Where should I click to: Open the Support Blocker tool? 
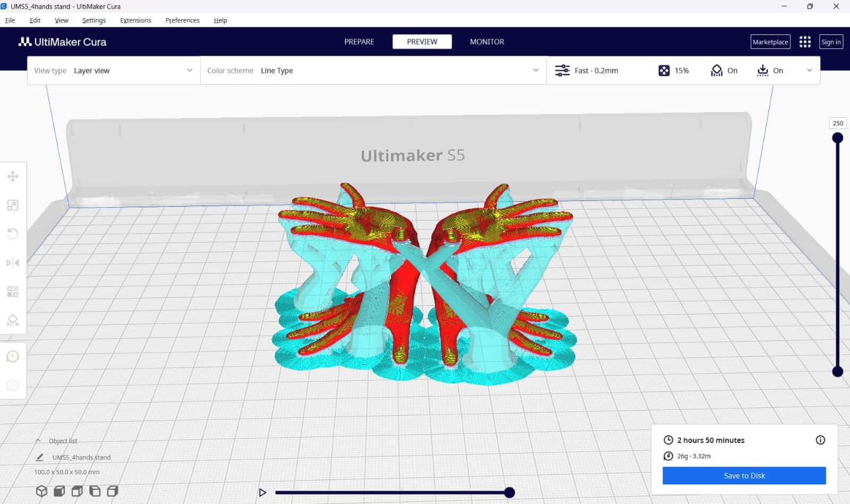tap(13, 320)
